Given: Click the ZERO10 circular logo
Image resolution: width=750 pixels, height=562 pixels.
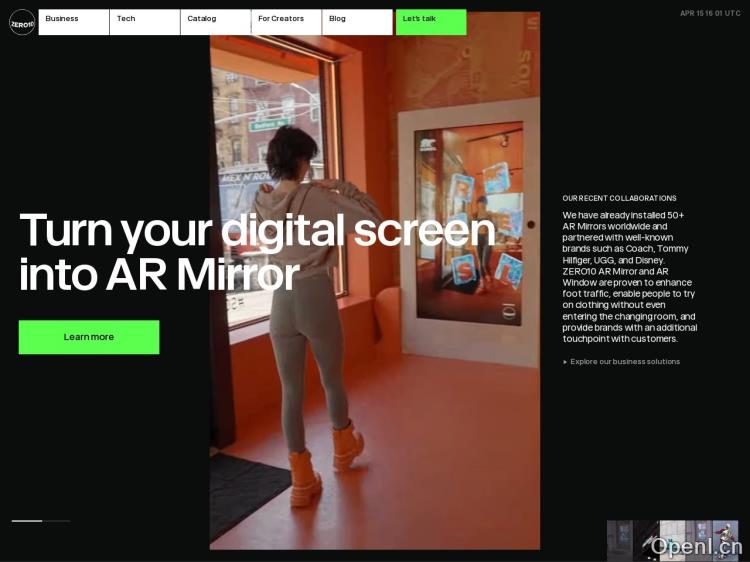Looking at the screenshot, I should pos(22,22).
